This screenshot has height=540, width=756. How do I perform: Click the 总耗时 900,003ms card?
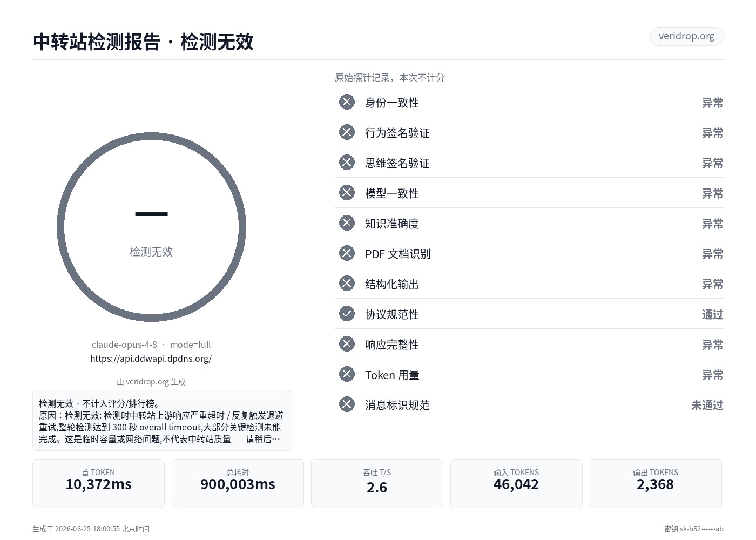click(238, 483)
